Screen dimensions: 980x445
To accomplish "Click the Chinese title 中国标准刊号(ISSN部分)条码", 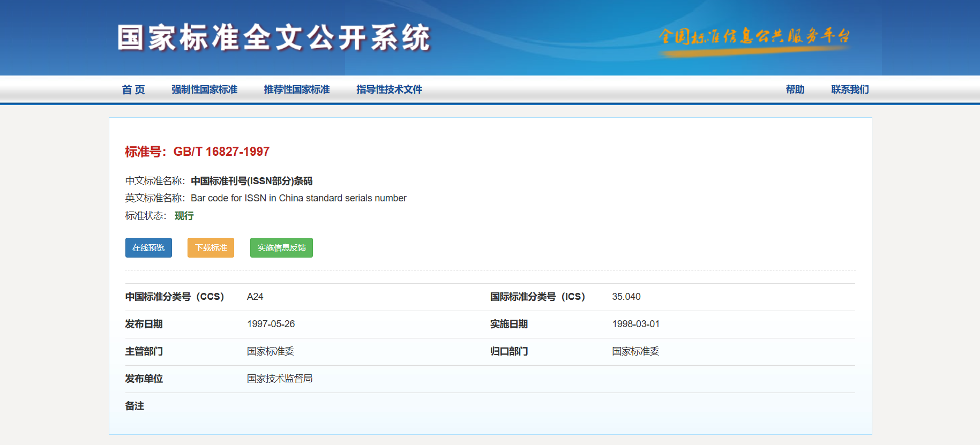I will (251, 181).
